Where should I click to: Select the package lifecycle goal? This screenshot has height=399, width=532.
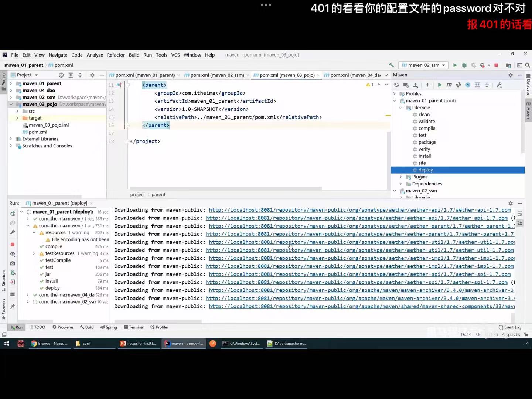click(427, 142)
